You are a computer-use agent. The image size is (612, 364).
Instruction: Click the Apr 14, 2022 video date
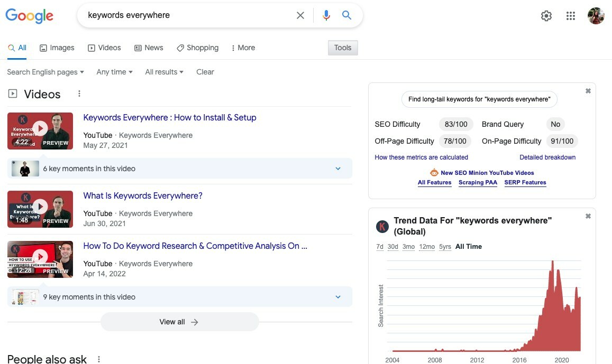(104, 274)
